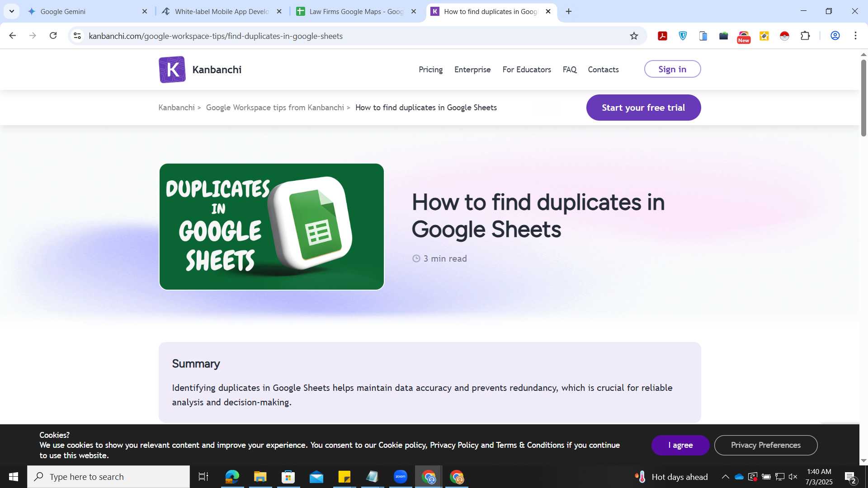
Task: Reload the current page
Action: click(53, 36)
